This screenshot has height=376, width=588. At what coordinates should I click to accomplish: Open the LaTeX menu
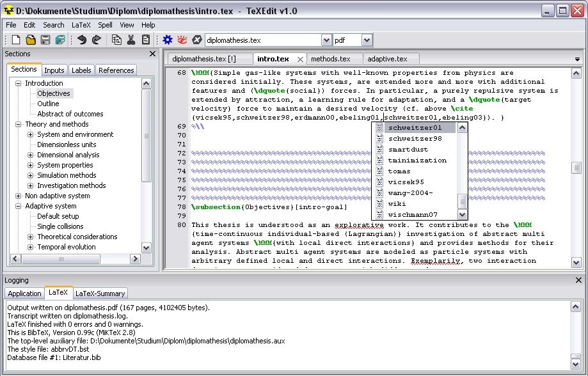[81, 25]
